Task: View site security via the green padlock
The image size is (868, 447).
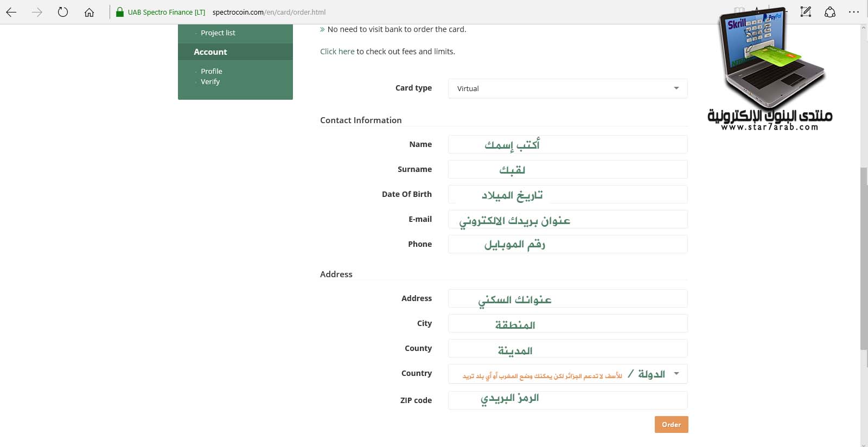Action: (x=120, y=12)
